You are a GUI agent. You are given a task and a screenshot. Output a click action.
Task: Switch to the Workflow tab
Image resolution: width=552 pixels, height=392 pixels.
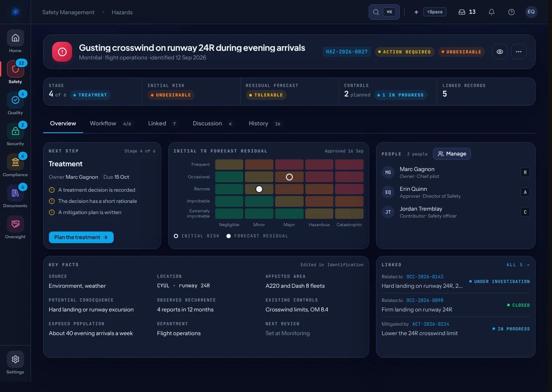click(111, 123)
